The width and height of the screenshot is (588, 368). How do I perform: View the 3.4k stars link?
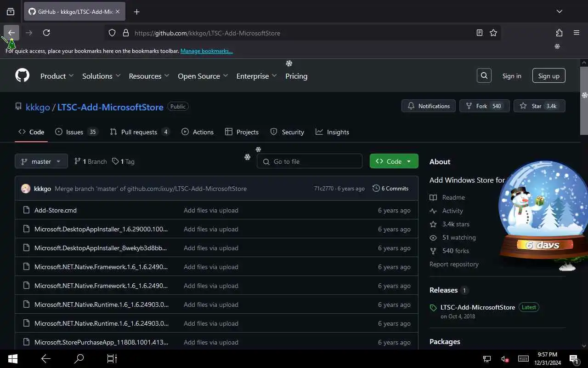pyautogui.click(x=450, y=224)
